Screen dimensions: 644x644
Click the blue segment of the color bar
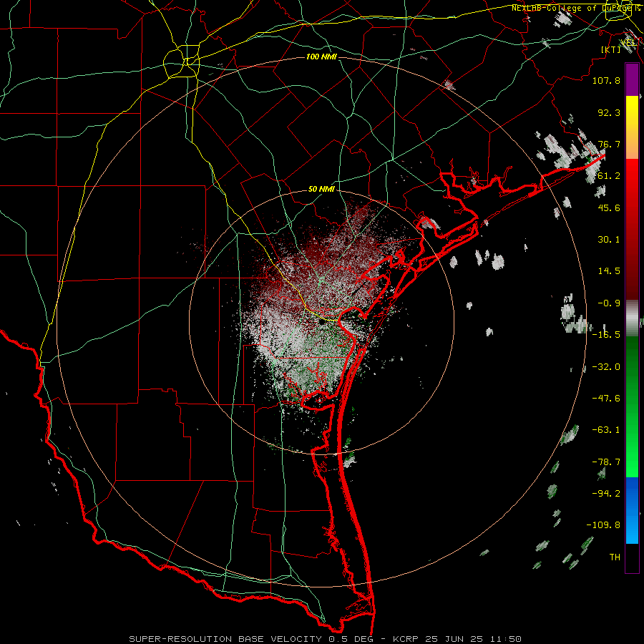[632, 510]
